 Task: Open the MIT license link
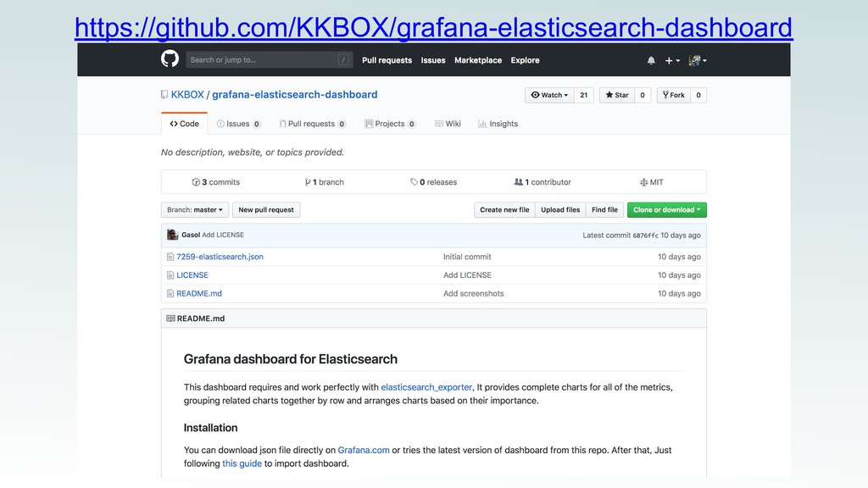tap(652, 182)
